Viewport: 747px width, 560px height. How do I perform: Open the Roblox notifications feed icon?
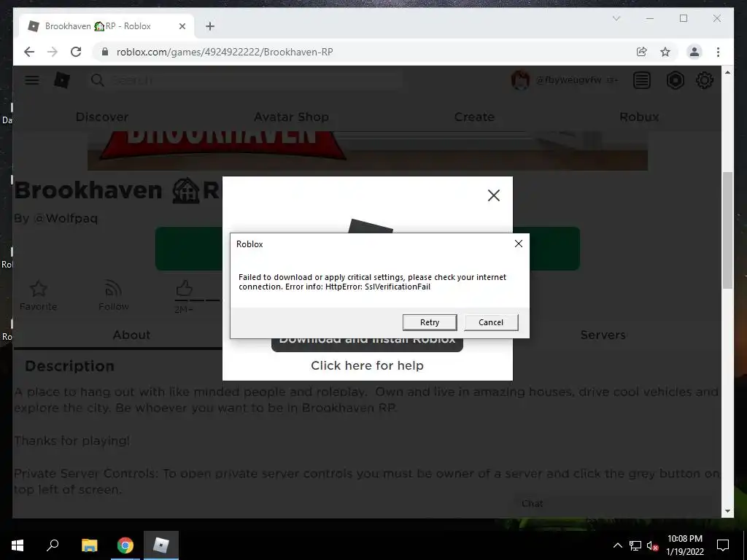[642, 80]
